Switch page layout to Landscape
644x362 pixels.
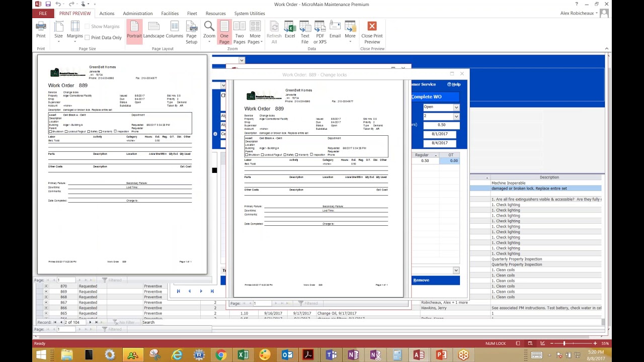153,30
